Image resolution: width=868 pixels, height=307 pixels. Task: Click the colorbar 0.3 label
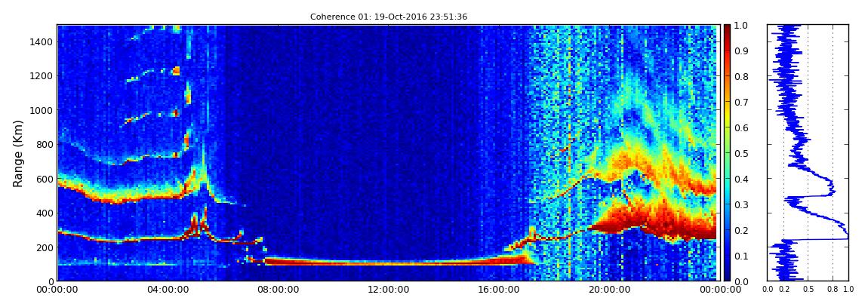pyautogui.click(x=741, y=204)
